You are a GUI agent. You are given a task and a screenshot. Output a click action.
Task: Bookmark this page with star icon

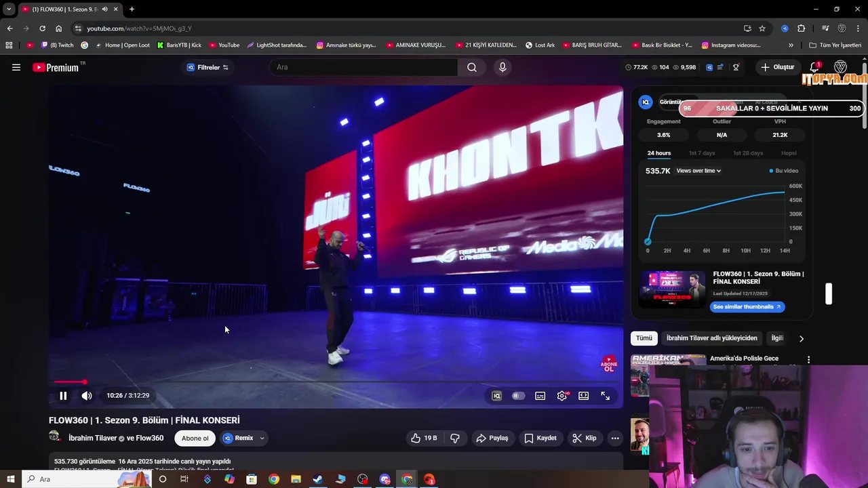pos(762,28)
